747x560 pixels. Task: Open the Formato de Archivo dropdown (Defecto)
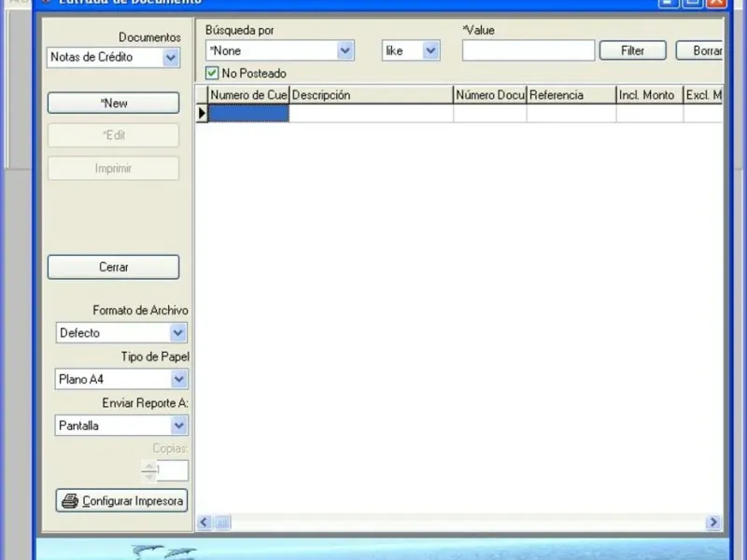pos(121,333)
